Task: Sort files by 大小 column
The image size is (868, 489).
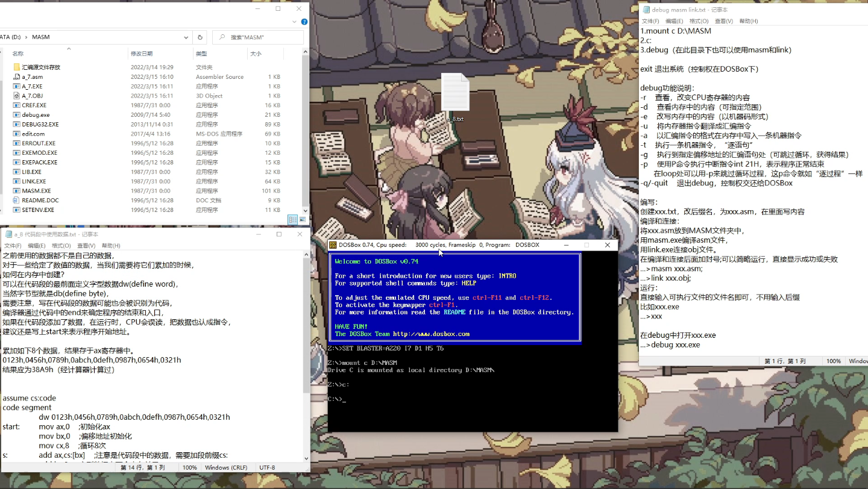Action: [256, 54]
